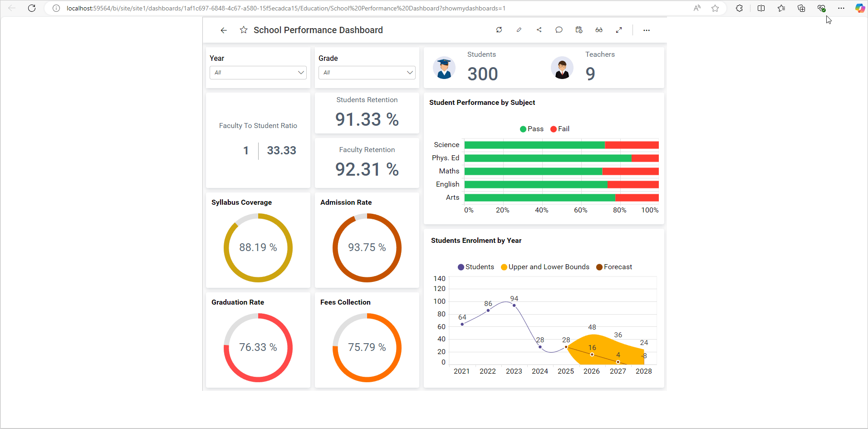The height and width of the screenshot is (429, 868).
Task: Expand the Year filter dropdown
Action: coord(258,73)
